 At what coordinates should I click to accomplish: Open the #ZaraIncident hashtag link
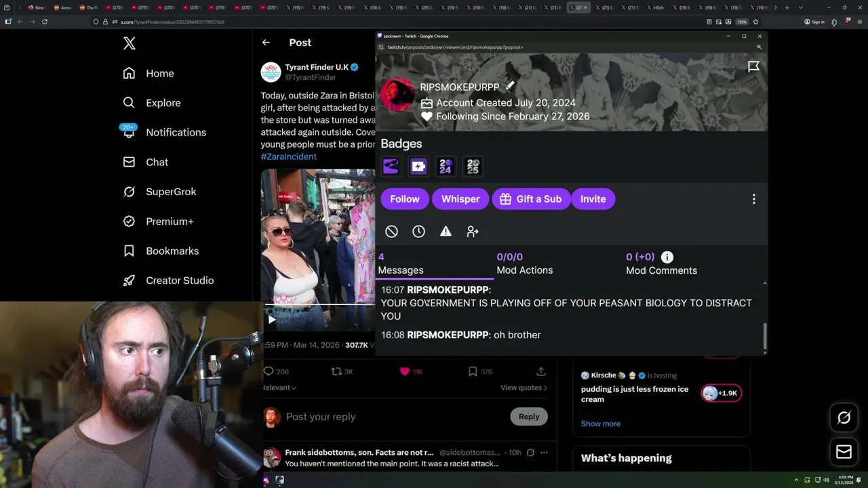pyautogui.click(x=288, y=157)
